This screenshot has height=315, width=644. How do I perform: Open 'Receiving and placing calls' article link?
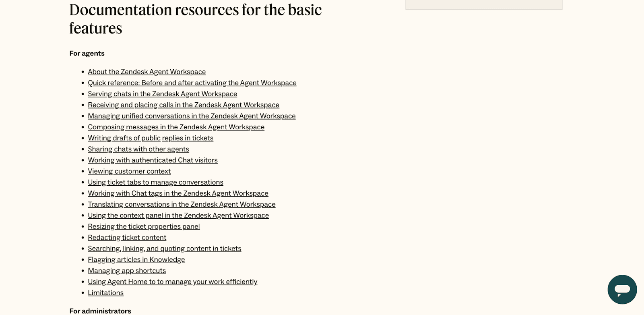point(184,105)
